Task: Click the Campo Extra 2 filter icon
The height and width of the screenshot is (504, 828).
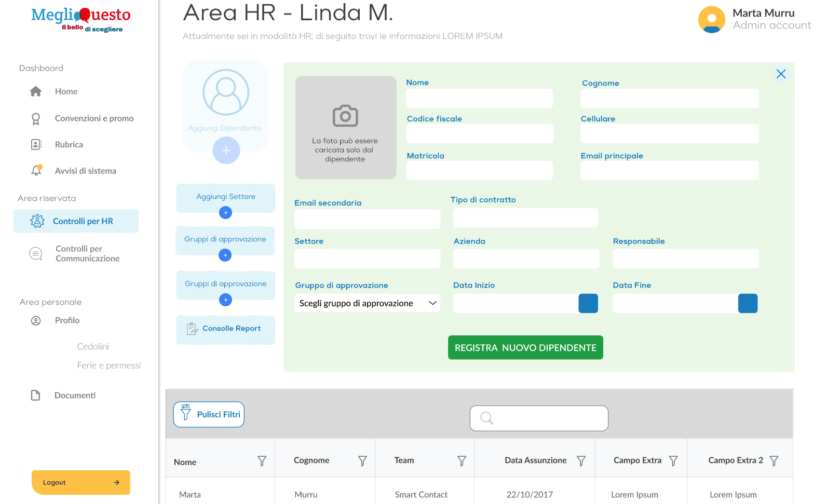Action: click(x=774, y=461)
